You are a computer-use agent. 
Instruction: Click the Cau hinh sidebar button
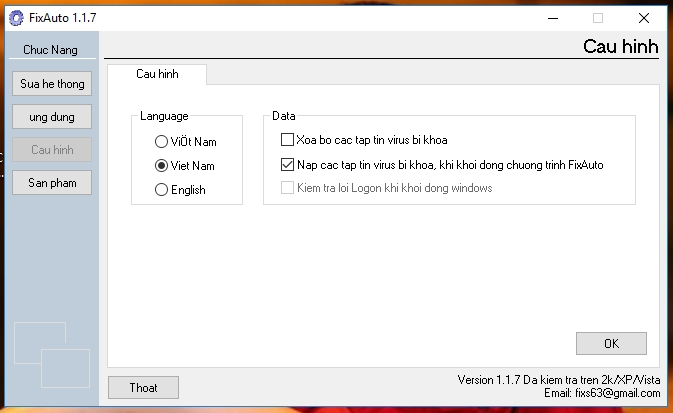[x=52, y=150]
